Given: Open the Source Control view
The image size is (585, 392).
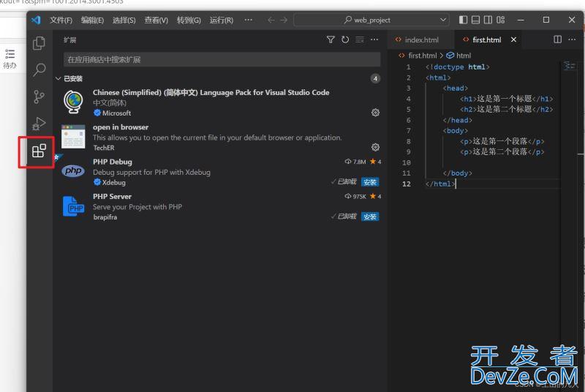Looking at the screenshot, I should [39, 97].
